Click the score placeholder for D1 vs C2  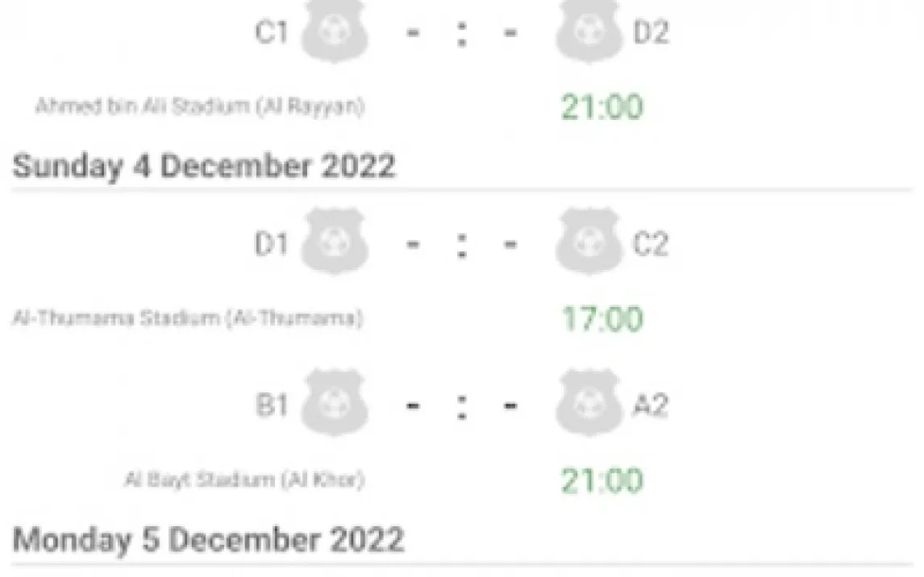[461, 244]
